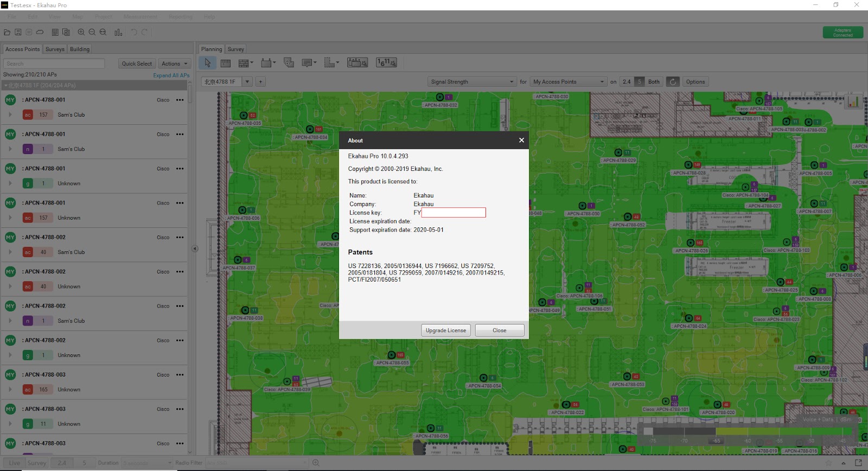The image size is (868, 471).
Task: Click the Options button
Action: [695, 82]
